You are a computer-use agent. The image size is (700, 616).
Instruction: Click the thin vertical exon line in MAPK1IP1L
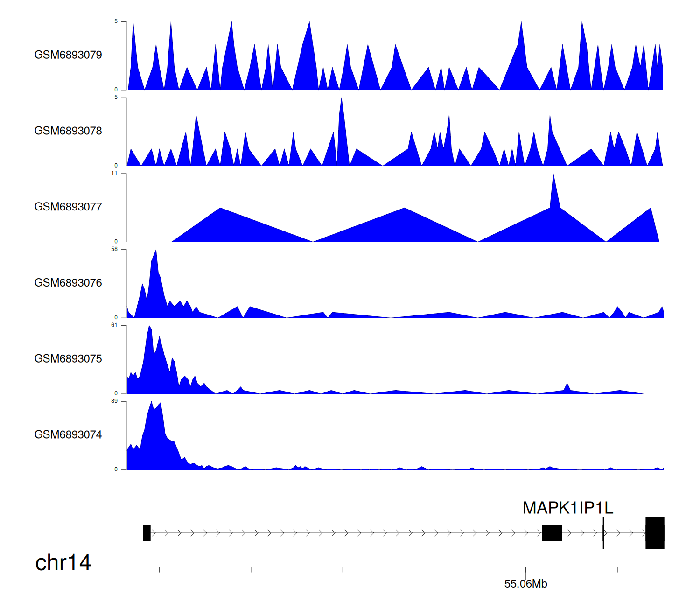tap(603, 533)
